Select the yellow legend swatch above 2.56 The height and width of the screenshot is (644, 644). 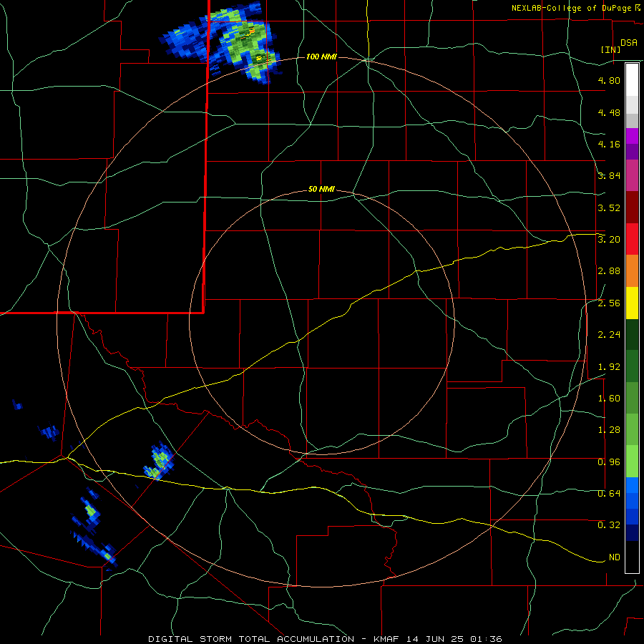coord(632,303)
